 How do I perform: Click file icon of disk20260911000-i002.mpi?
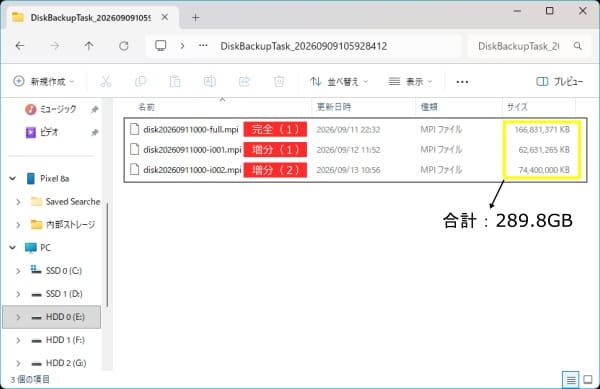pyautogui.click(x=134, y=170)
